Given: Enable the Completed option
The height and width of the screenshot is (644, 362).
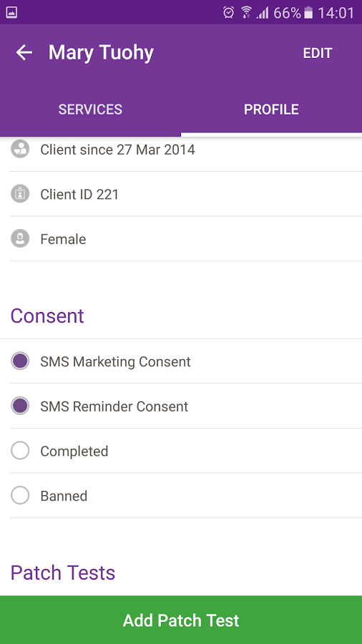Looking at the screenshot, I should tap(20, 451).
